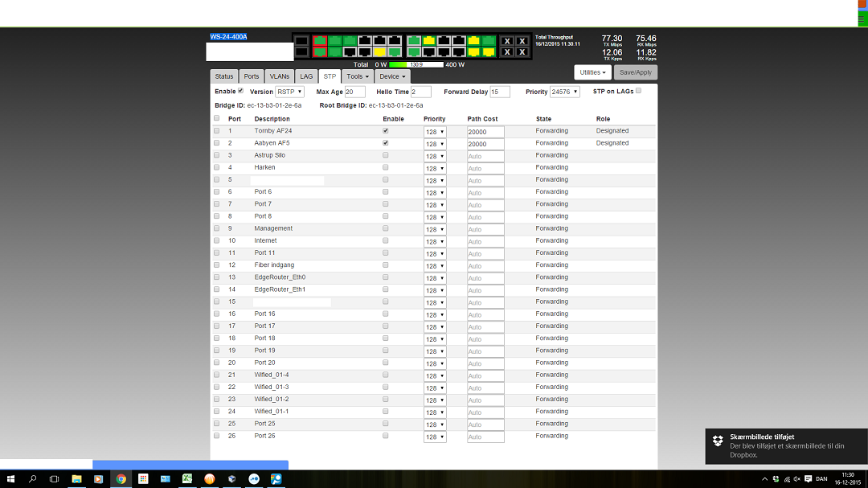Enable the STP on LAGs checkbox
This screenshot has width=868, height=488.
tap(639, 91)
